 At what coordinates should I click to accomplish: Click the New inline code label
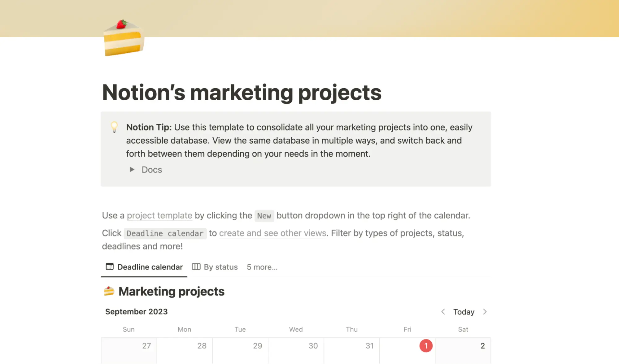pyautogui.click(x=264, y=216)
